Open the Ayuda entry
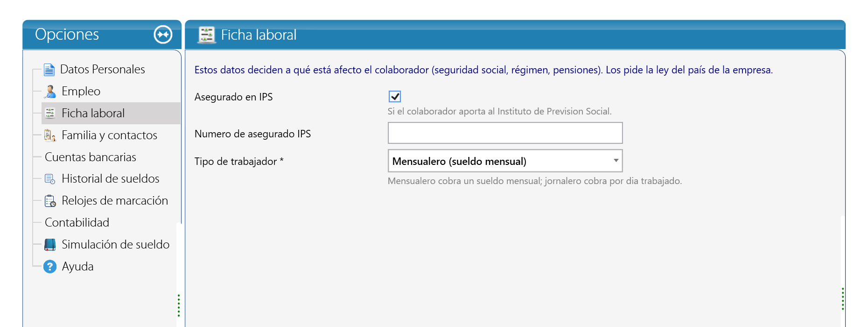 coord(77,266)
